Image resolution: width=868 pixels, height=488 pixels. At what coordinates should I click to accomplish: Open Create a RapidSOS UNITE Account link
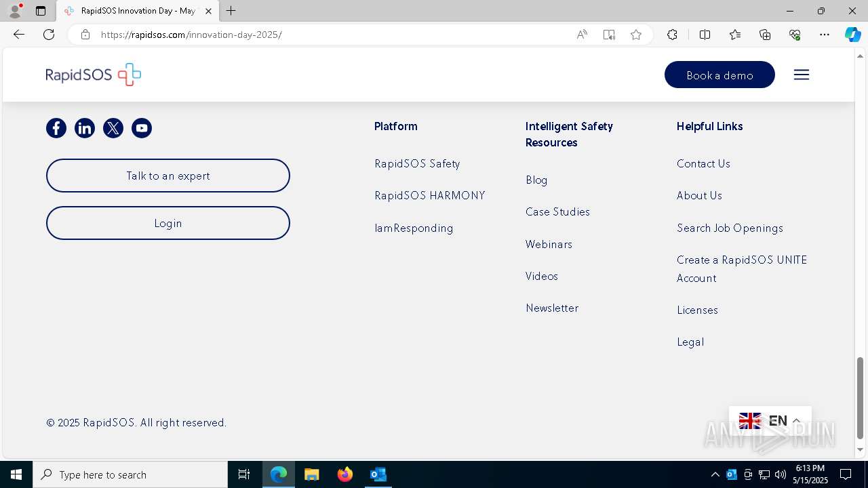[742, 269]
